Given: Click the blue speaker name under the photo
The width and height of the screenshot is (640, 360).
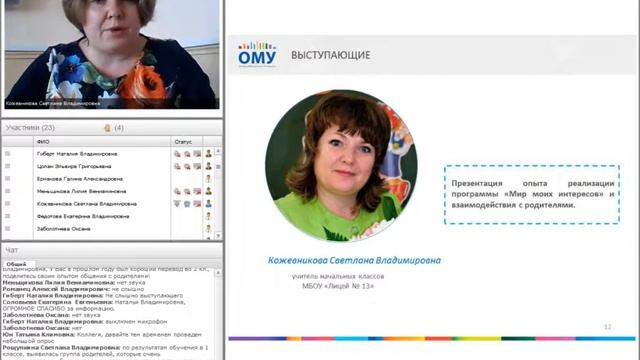Looking at the screenshot, I should tap(354, 260).
